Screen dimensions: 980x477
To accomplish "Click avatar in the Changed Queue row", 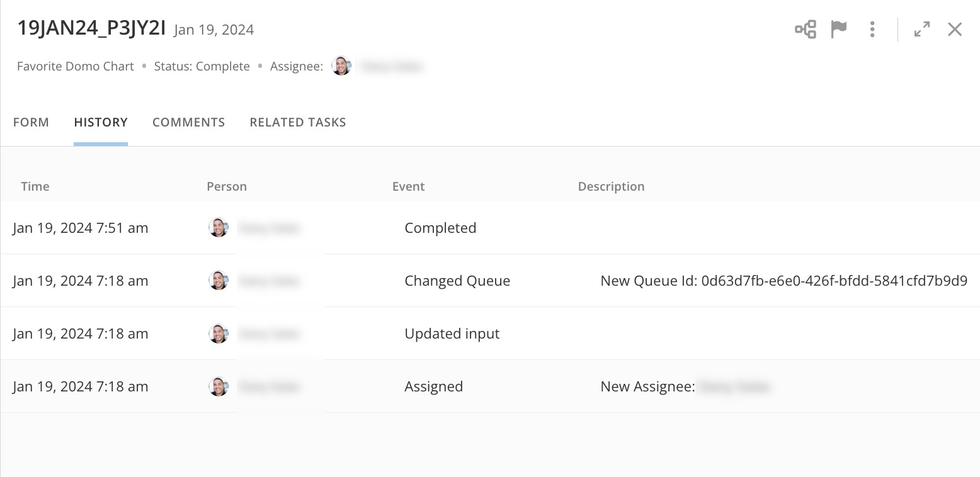I will click(219, 281).
